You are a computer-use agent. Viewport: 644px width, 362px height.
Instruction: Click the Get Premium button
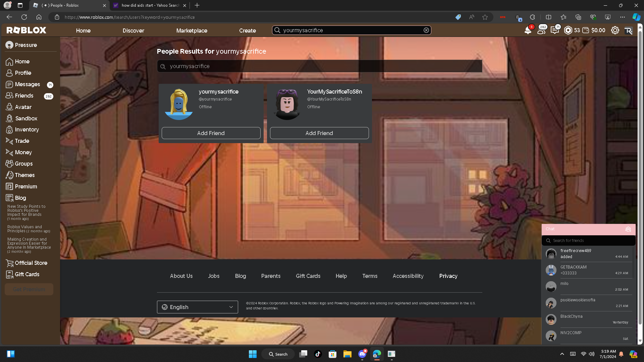[x=29, y=289]
